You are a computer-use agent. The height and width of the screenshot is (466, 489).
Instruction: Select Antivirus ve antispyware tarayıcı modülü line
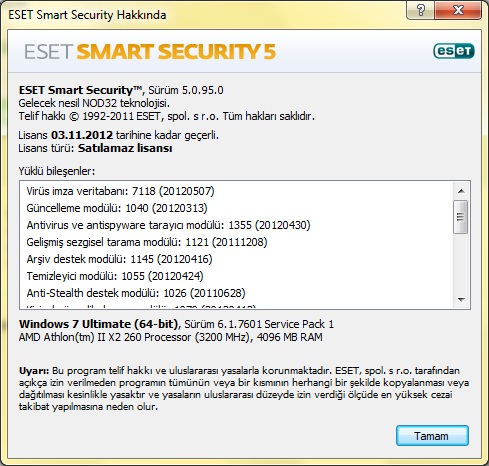[x=168, y=225]
